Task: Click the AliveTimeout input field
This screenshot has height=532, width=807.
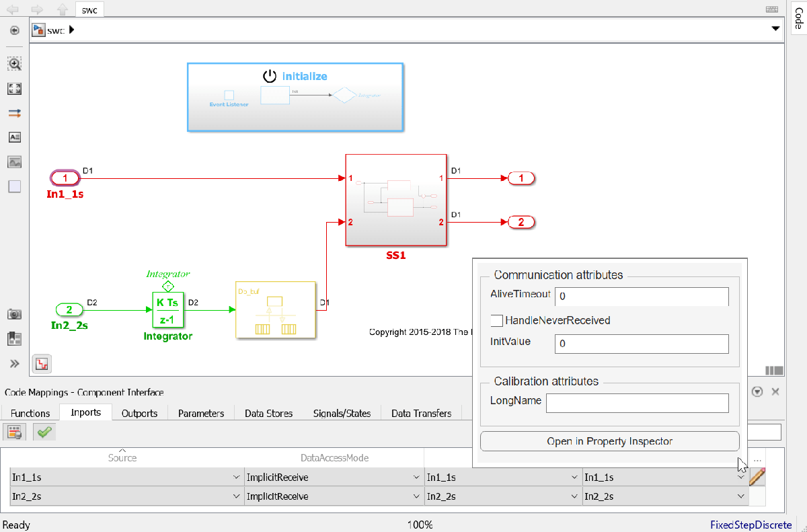Action: pos(642,296)
